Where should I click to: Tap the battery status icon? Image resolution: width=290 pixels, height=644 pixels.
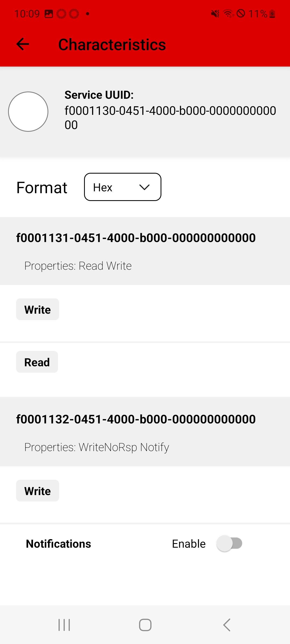(x=272, y=14)
